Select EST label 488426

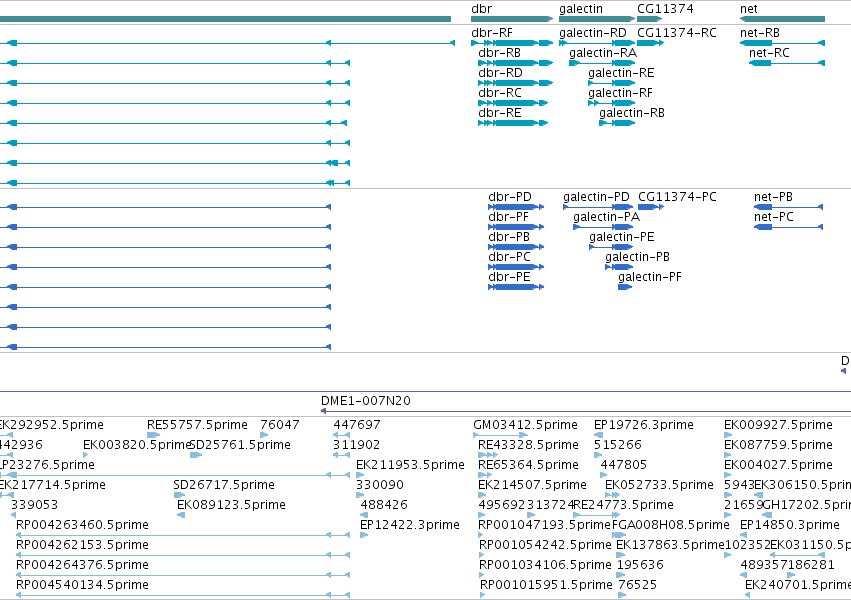click(x=384, y=505)
